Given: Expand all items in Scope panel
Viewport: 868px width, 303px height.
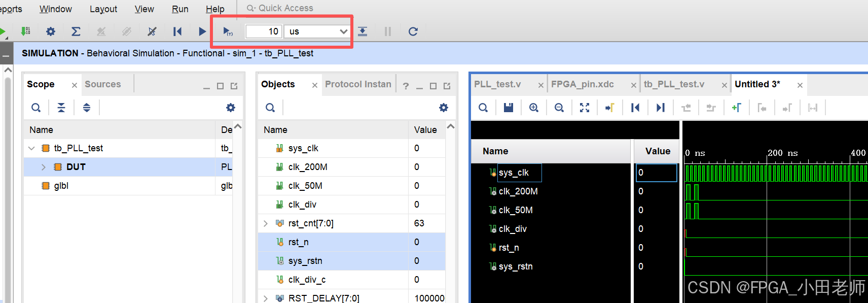Looking at the screenshot, I should coord(87,108).
